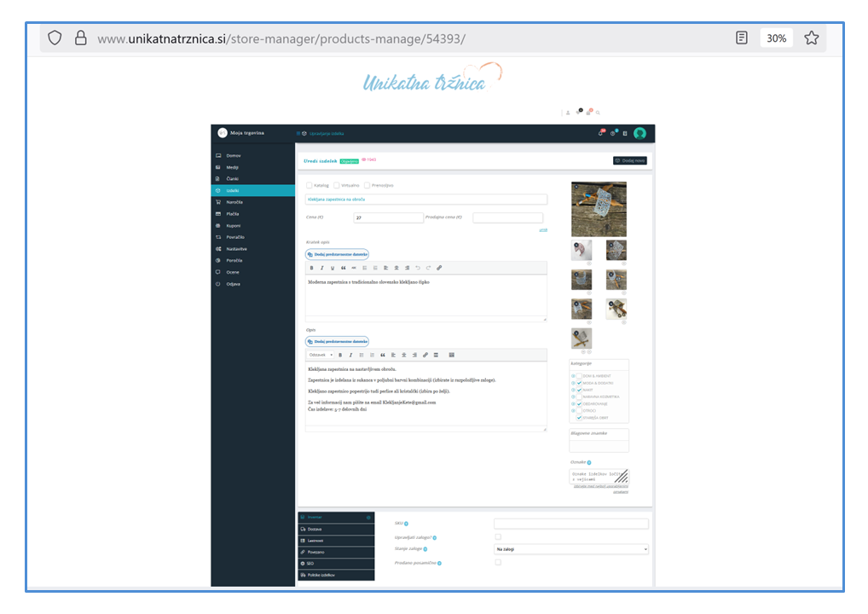Tick the Katalog checkbox

coord(309,185)
